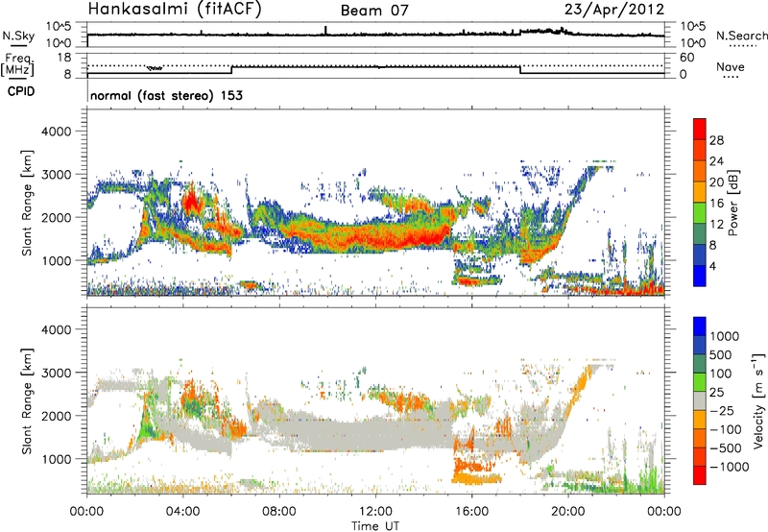The height and width of the screenshot is (532, 768).
Task: Click the spike near 10:00 in N.Sky trace
Action: click(325, 31)
